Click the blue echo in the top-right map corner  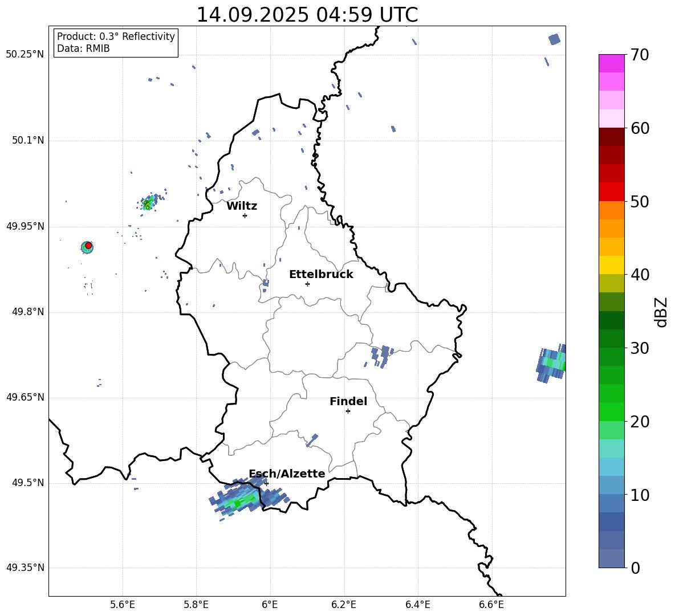click(x=554, y=39)
